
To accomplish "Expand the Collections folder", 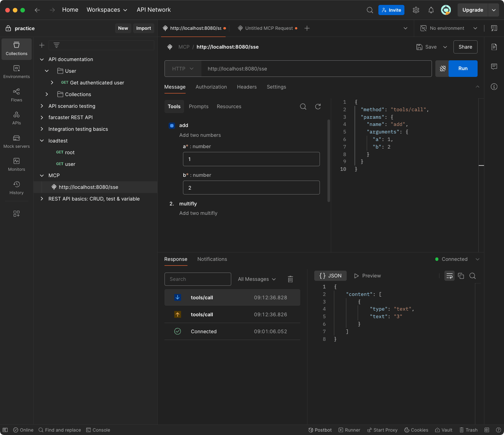I will pyautogui.click(x=47, y=94).
